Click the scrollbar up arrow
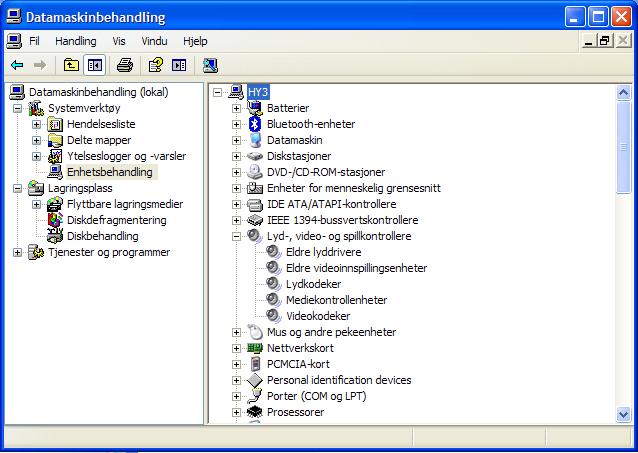The image size is (638, 453). tap(623, 93)
